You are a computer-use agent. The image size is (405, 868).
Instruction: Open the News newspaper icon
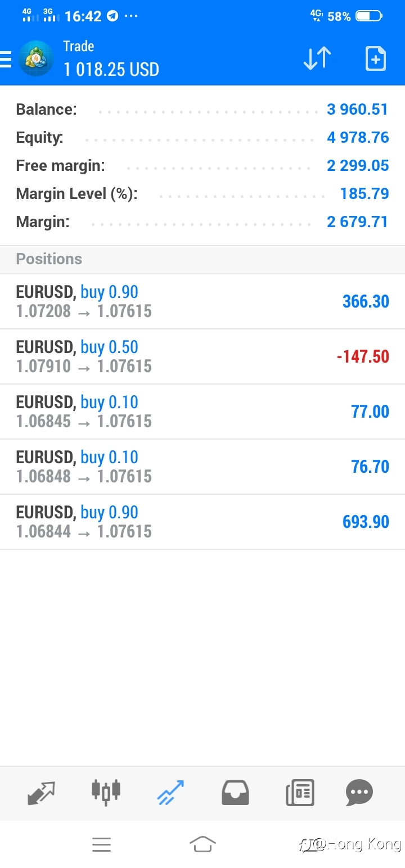coord(300,793)
